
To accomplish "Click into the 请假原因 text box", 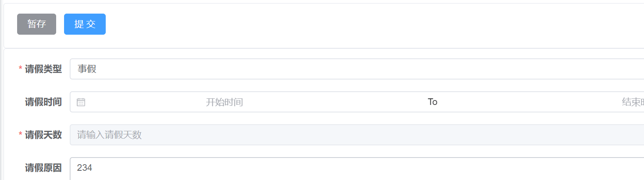I will pos(357,169).
